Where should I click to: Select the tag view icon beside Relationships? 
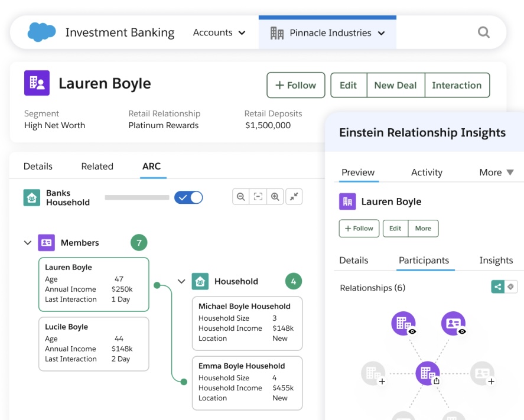(510, 286)
